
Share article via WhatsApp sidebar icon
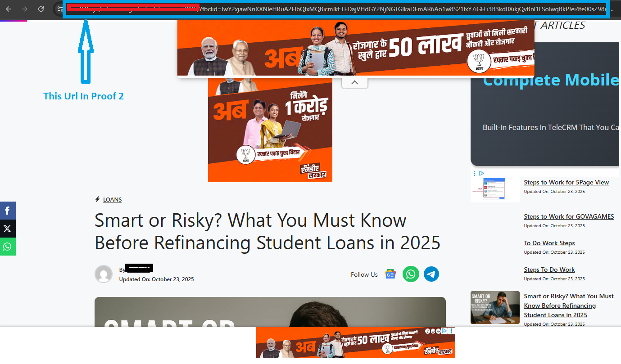tap(8, 247)
